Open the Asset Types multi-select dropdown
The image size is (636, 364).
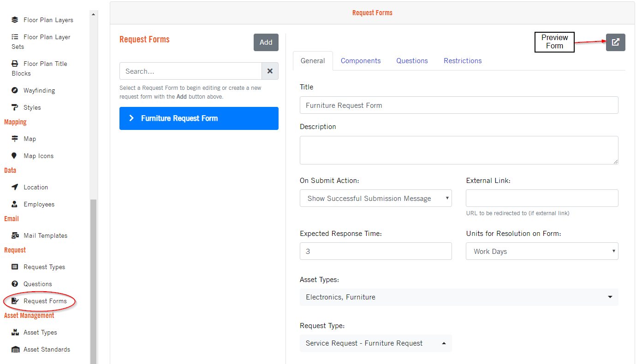459,297
